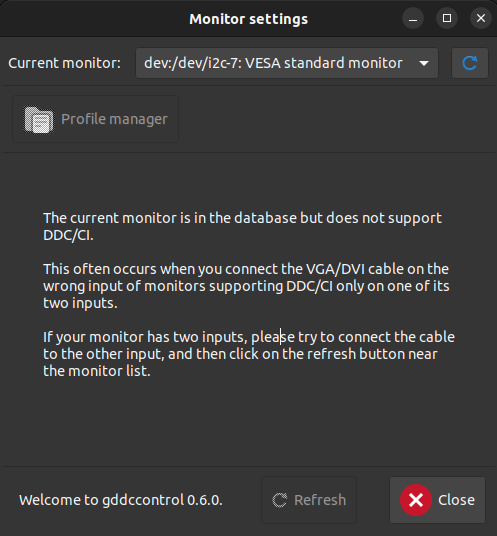Viewport: 497px width, 536px height.
Task: Click the word DDC/CI. in first message
Action: click(68, 235)
